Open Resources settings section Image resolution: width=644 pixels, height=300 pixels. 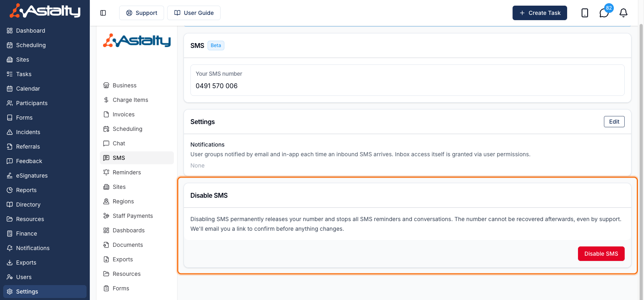[x=137, y=274]
